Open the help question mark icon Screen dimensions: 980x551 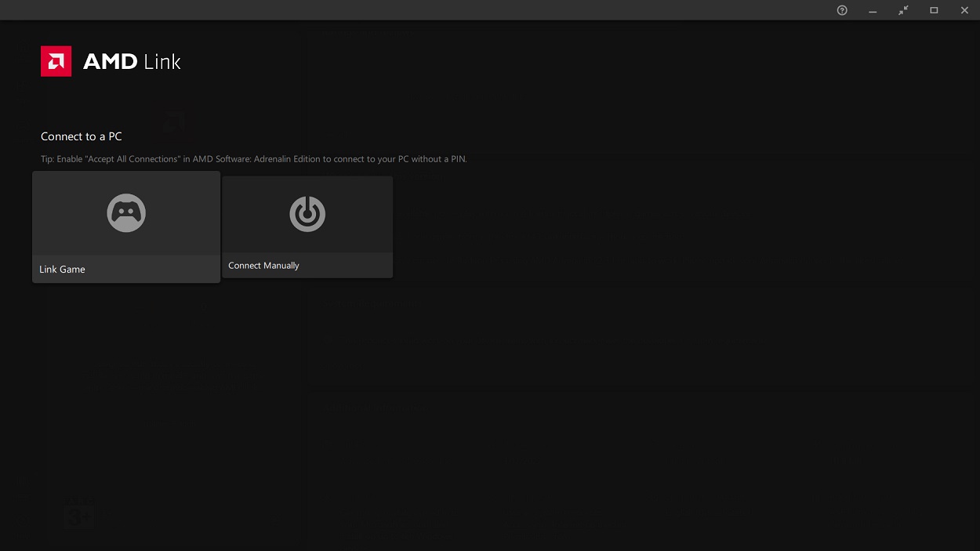pos(842,10)
